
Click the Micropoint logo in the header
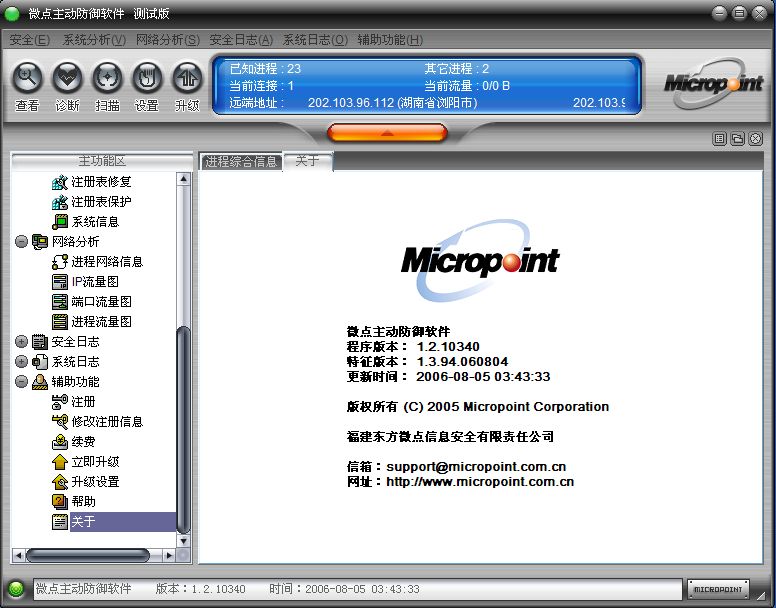click(x=713, y=83)
